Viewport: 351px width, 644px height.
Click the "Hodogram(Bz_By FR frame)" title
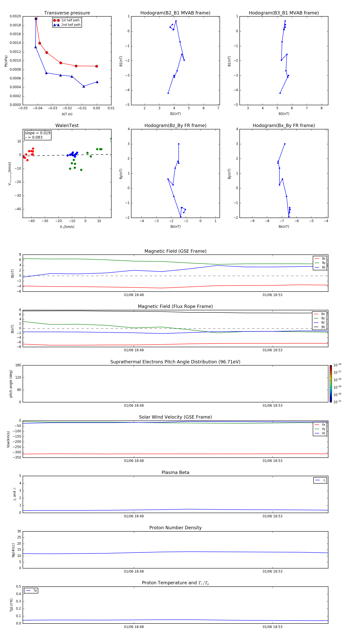(x=175, y=125)
